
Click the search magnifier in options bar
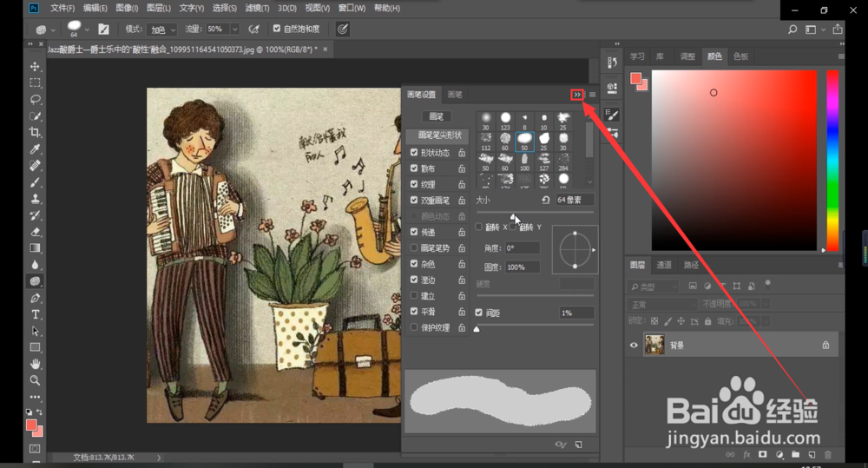(x=792, y=30)
